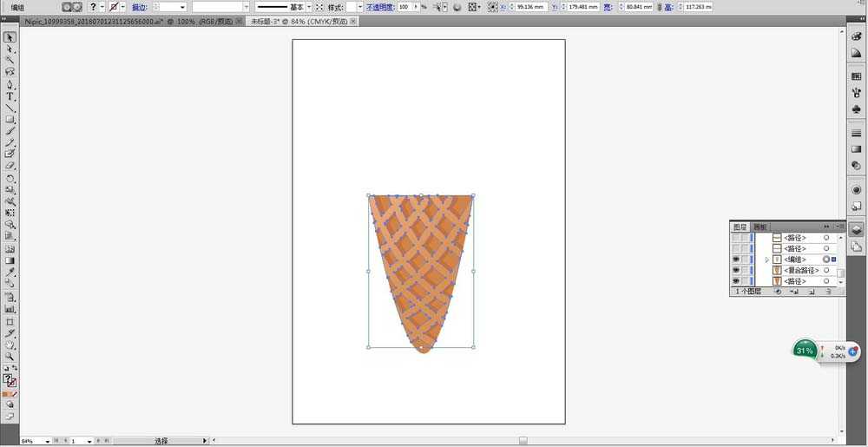Hide the <编组> layer via eye icon

click(x=736, y=260)
